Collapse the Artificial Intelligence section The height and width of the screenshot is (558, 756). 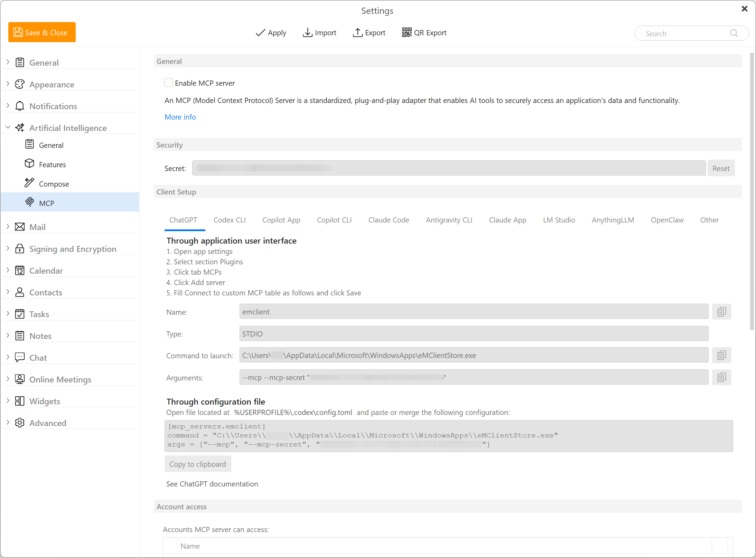click(x=8, y=127)
